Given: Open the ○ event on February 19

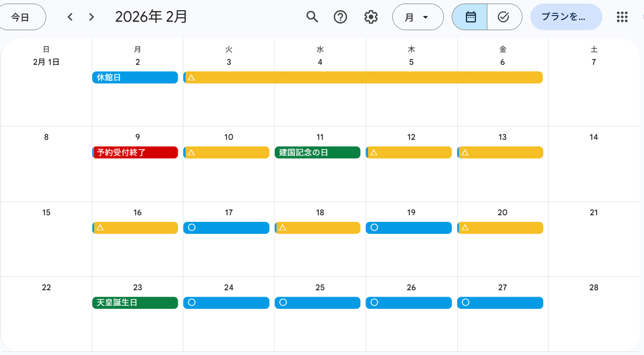Looking at the screenshot, I should coord(408,227).
